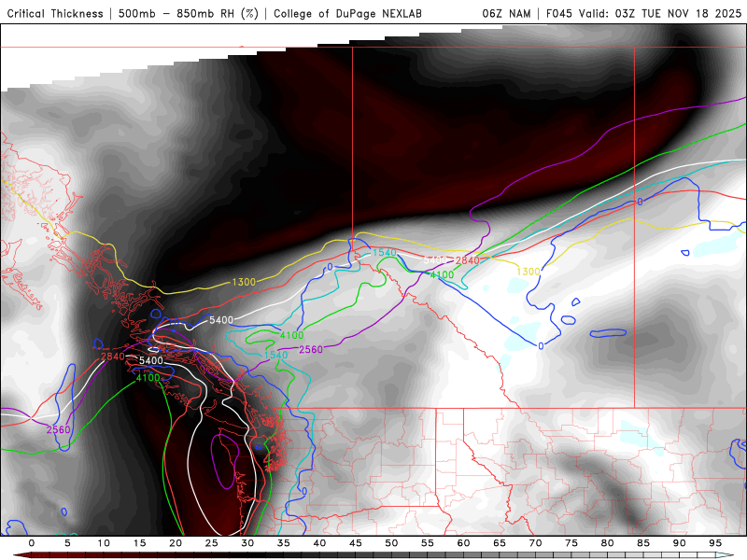This screenshot has height=560, width=747.
Task: Click colorbar value 80
Action: coord(608,543)
